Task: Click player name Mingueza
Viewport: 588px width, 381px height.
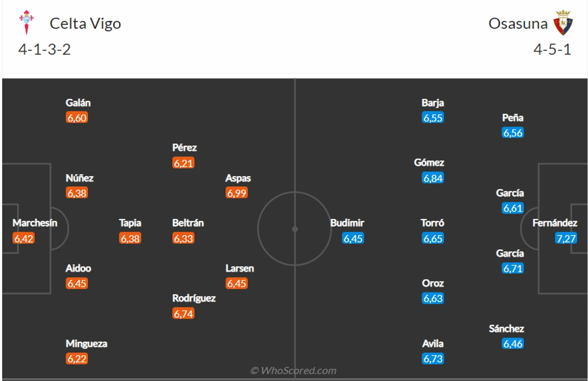Action: (x=86, y=344)
